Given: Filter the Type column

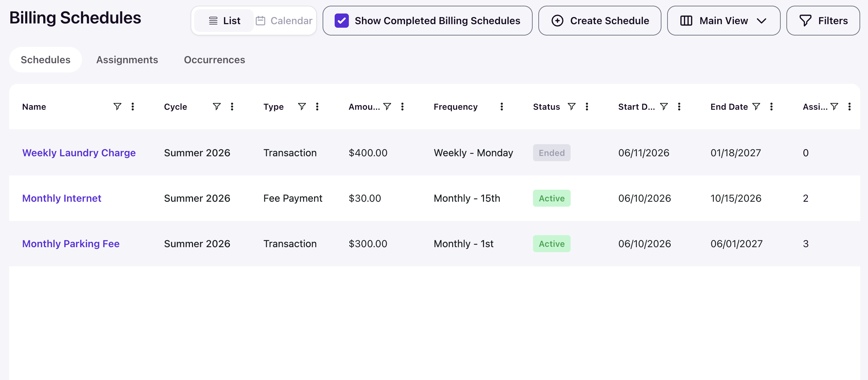Looking at the screenshot, I should coord(302,107).
